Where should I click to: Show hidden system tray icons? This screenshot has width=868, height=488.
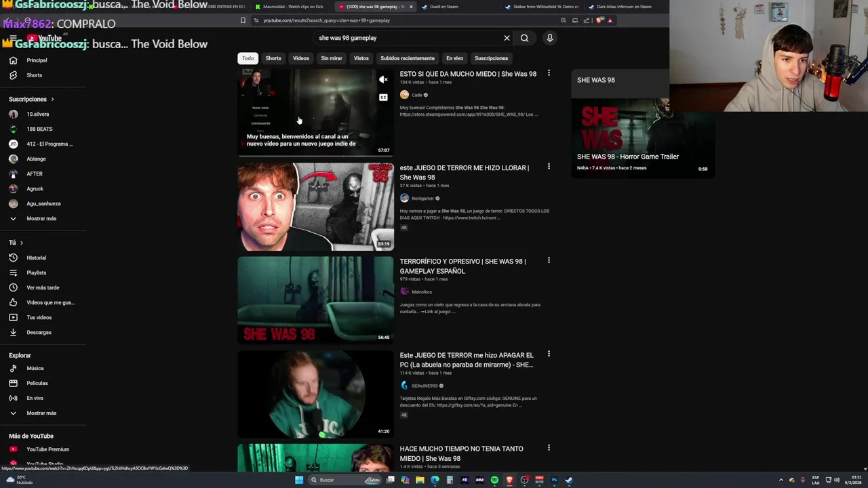[781, 480]
